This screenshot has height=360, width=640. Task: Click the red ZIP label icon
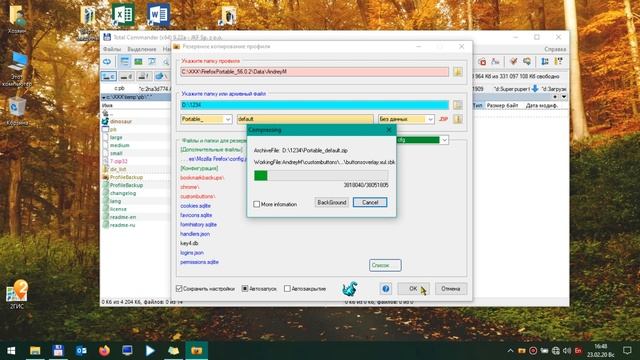coord(444,119)
